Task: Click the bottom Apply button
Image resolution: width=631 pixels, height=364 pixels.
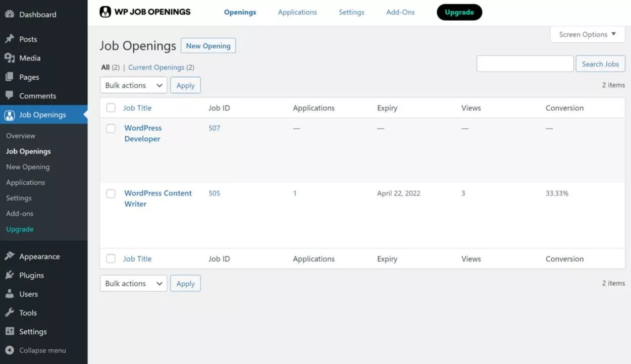Action: click(x=185, y=283)
